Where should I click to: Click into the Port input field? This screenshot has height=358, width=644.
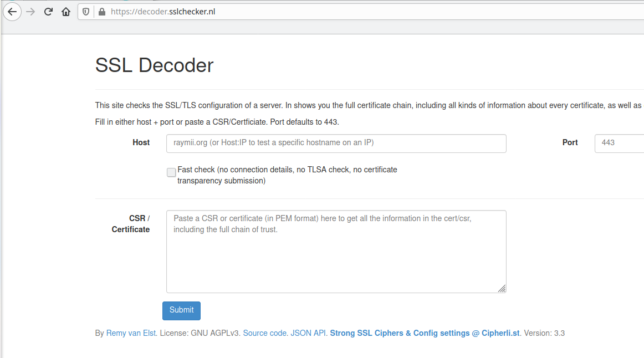tap(619, 143)
